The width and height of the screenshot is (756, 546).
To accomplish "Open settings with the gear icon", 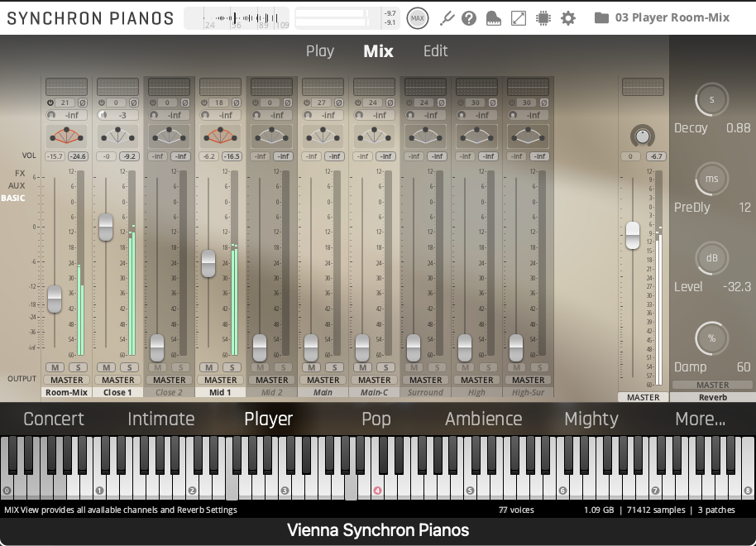I will click(568, 18).
